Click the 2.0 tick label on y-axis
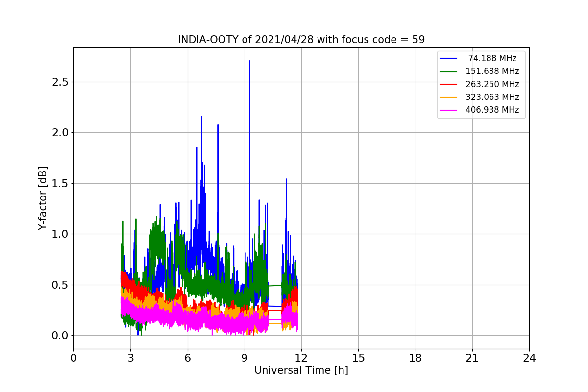Screen dimensions: 588x392 pos(60,132)
